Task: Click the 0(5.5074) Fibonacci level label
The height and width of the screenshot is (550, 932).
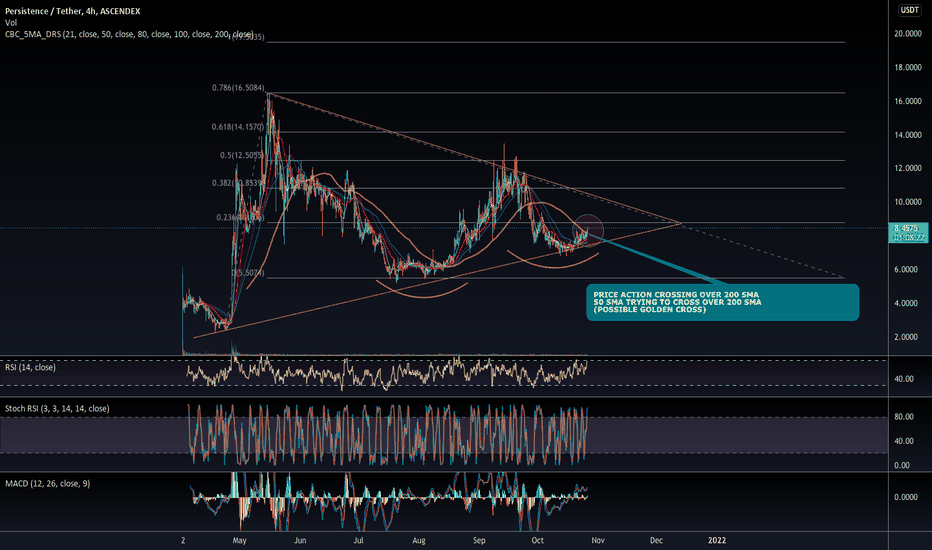Action: click(x=248, y=273)
